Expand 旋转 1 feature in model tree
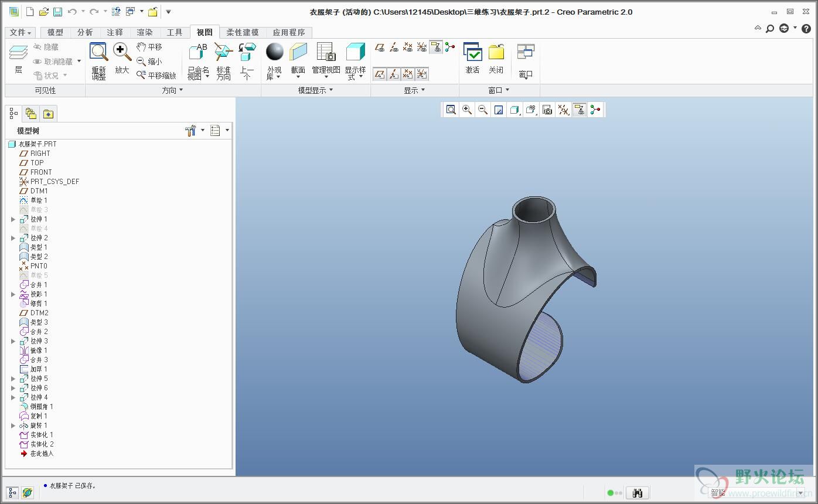This screenshot has width=818, height=504. 13,425
